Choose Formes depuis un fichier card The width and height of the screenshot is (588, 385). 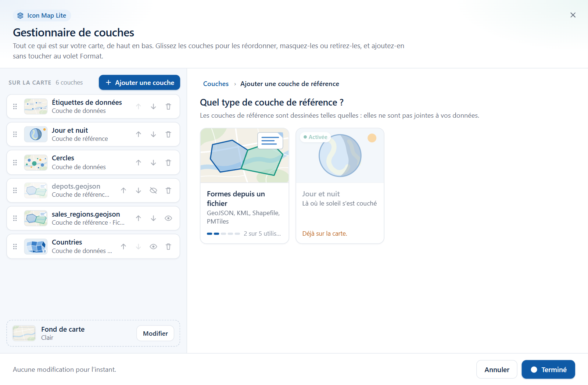pos(245,186)
